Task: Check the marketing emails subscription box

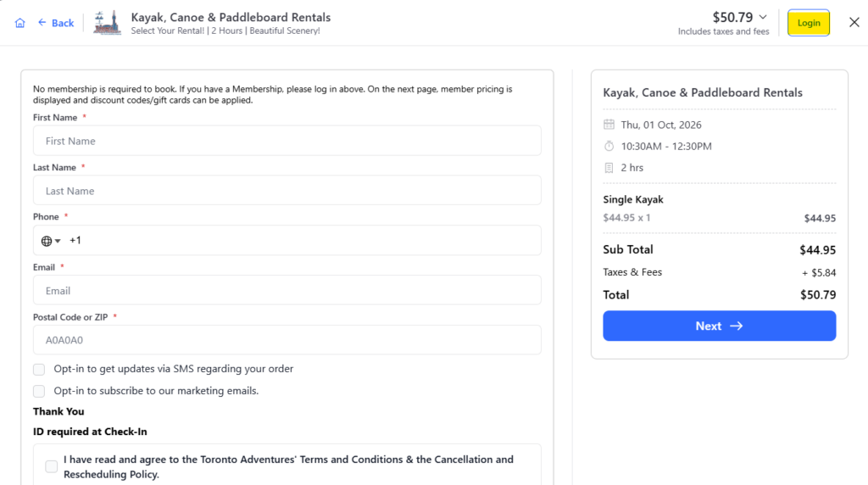Action: 39,392
